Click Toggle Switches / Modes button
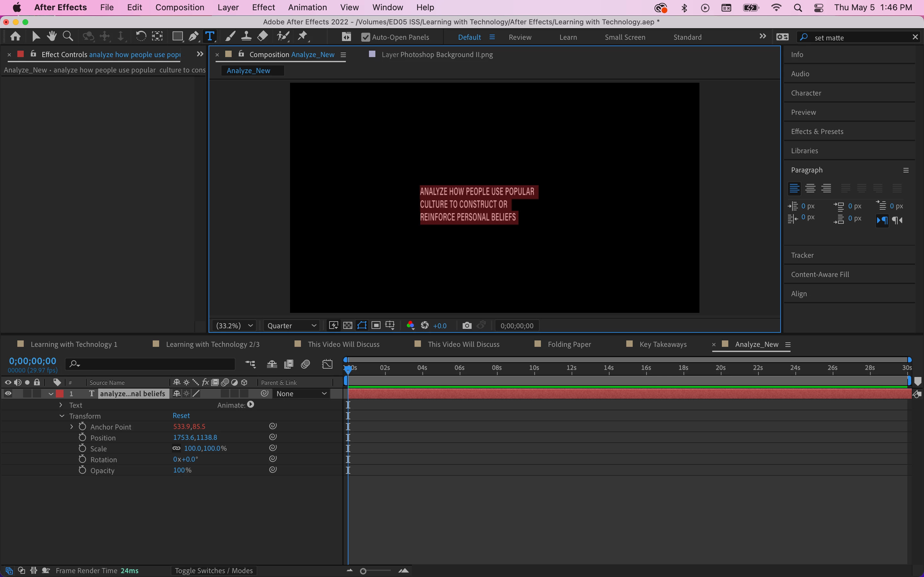Screen dimensions: 924x577 coord(213,571)
